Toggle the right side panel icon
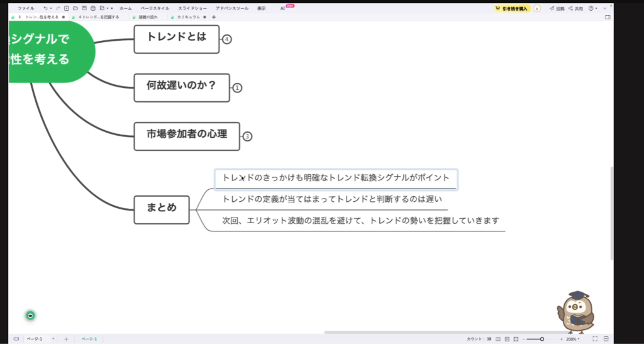Image resolution: width=644 pixels, height=347 pixels. pyautogui.click(x=606, y=339)
